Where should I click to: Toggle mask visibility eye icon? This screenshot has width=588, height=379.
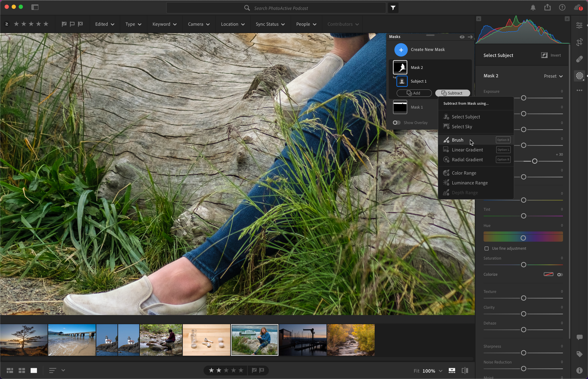click(462, 37)
